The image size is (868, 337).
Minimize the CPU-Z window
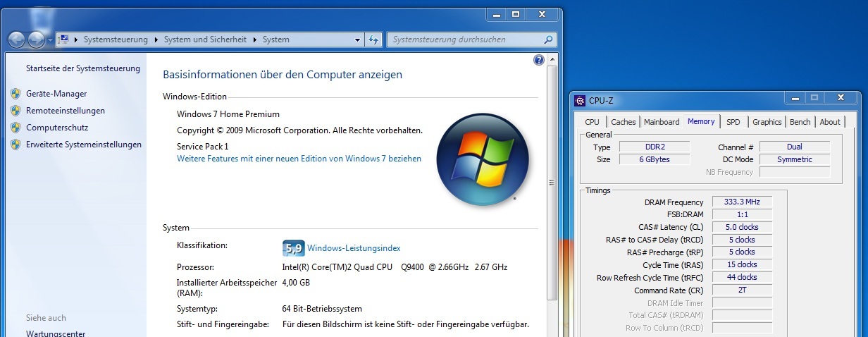point(795,98)
